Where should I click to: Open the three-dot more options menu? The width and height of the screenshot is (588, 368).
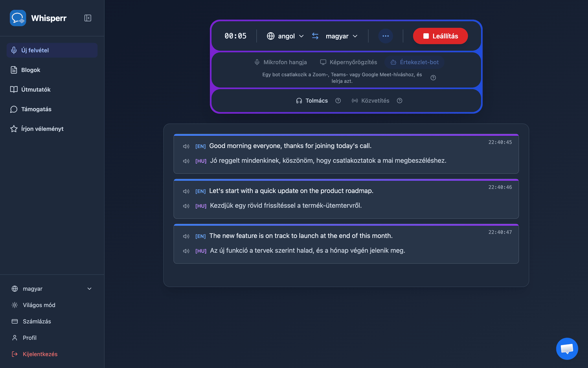point(386,36)
